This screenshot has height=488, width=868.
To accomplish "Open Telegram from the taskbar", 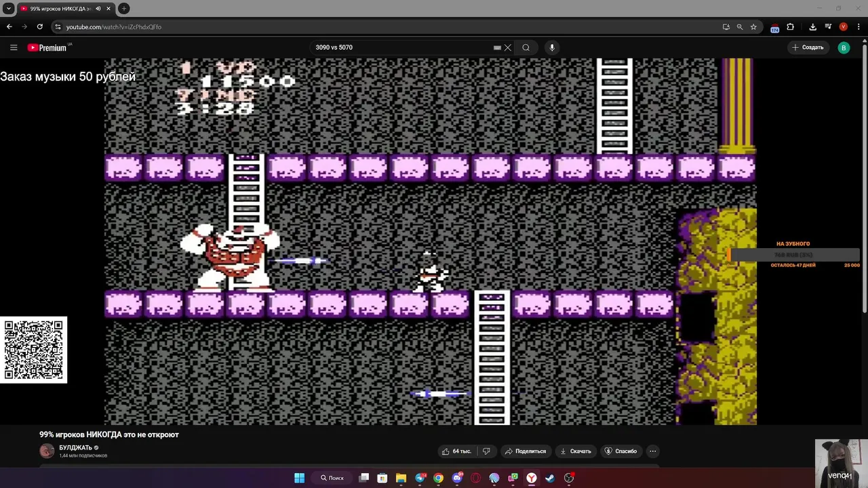I will point(420,478).
